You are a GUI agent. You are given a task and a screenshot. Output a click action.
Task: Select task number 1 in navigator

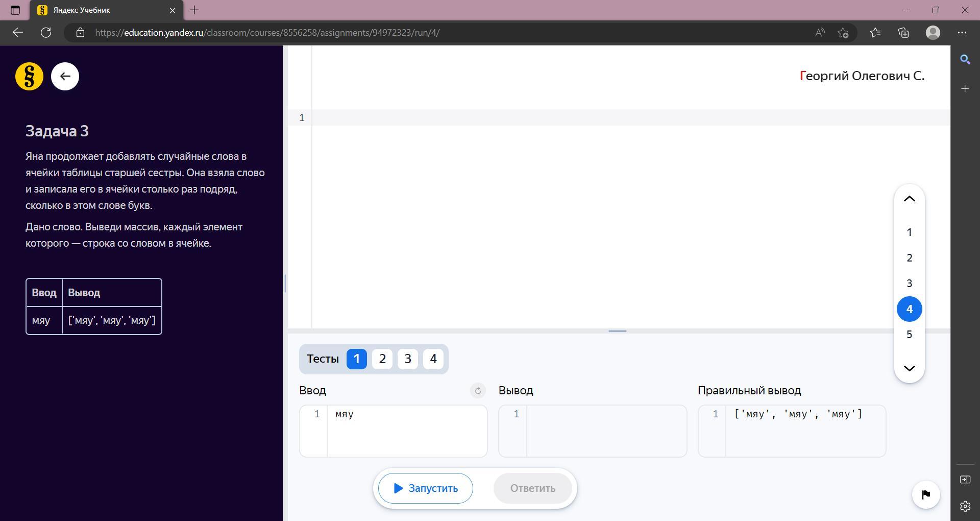pyautogui.click(x=909, y=232)
